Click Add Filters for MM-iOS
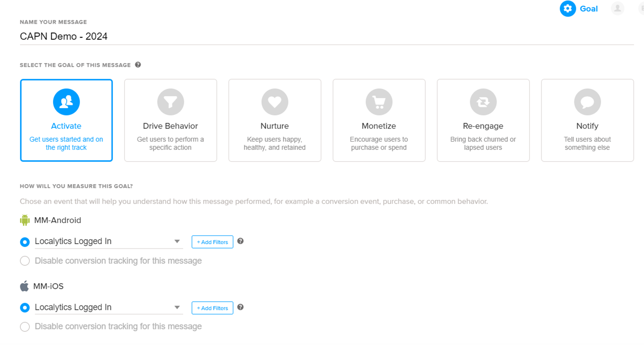This screenshot has width=644, height=345. 212,308
